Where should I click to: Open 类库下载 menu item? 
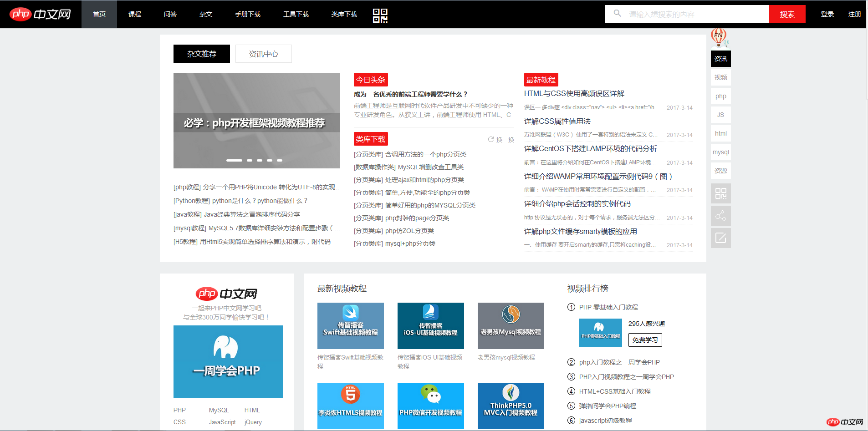coord(344,14)
